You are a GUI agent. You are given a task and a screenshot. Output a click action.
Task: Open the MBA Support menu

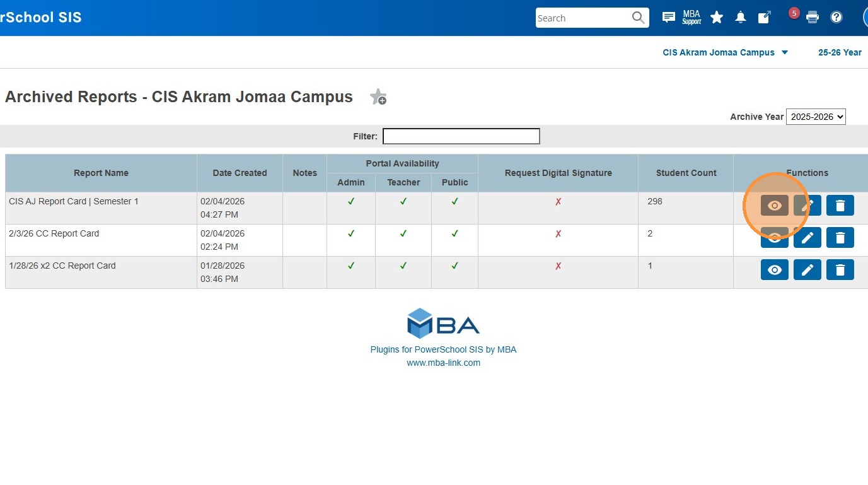coord(692,18)
